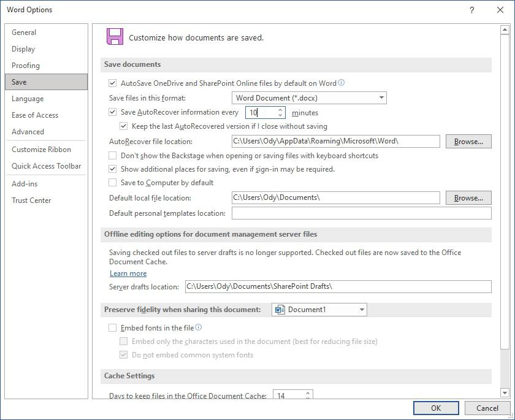Enable Don't show the Backstage checkbox

pyautogui.click(x=112, y=155)
